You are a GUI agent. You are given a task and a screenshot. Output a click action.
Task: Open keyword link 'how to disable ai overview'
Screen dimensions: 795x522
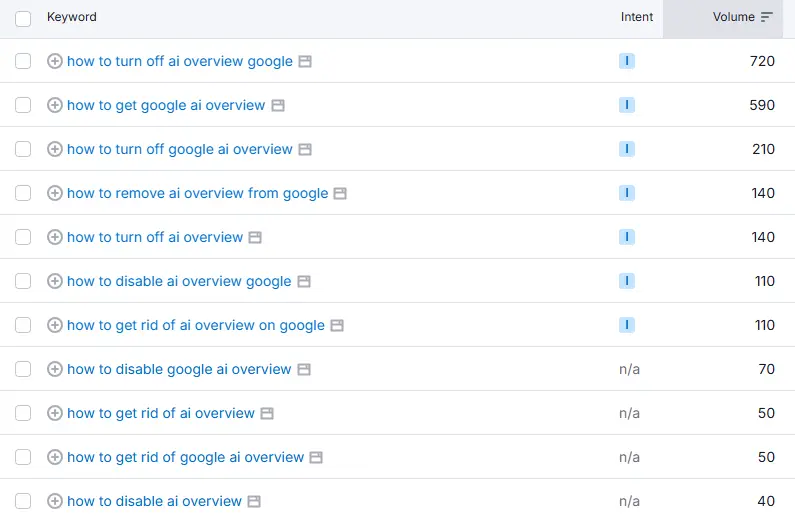(x=155, y=502)
